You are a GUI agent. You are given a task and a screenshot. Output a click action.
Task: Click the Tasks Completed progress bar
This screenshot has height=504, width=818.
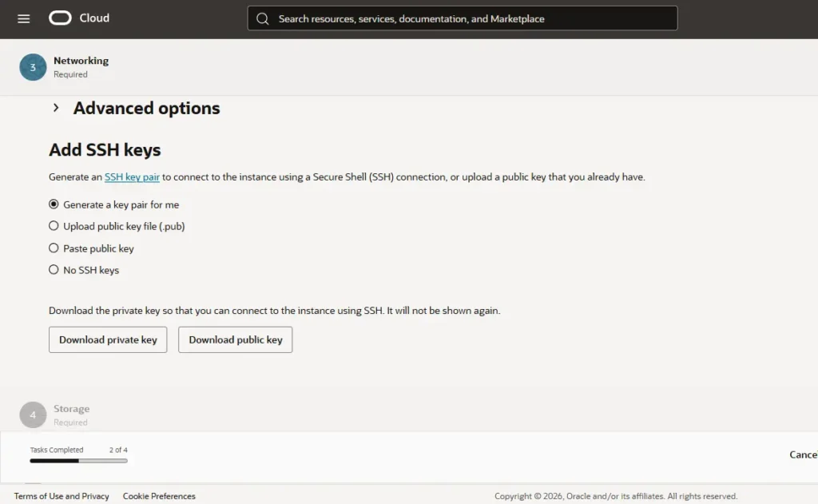[x=77, y=459]
